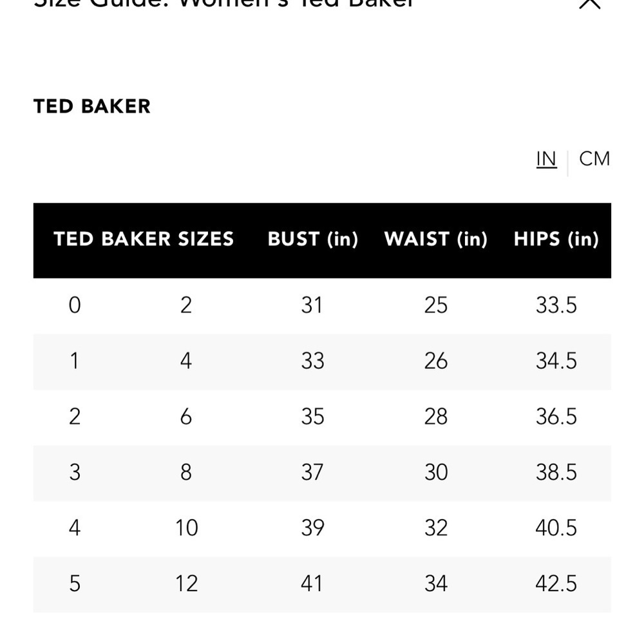The image size is (644, 644).
Task: Click the WAIST (in) column header
Action: (435, 240)
